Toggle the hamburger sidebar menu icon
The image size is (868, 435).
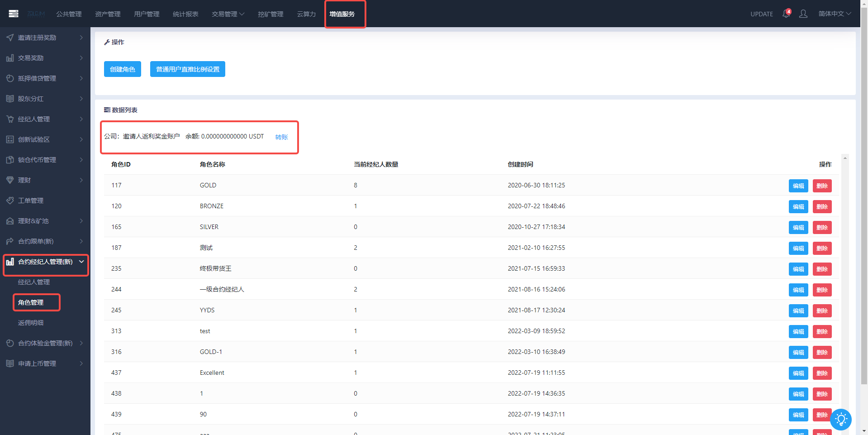14,14
